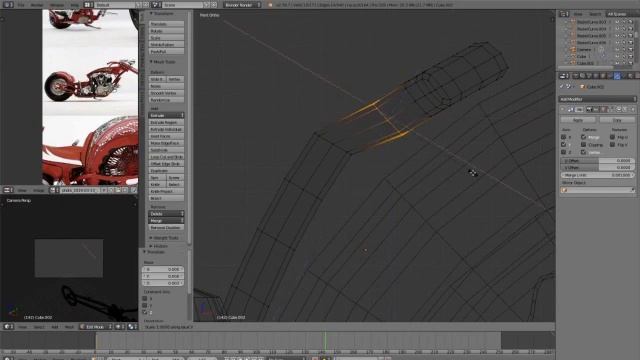Adjust the U Offset slider
Image resolution: width=640 pixels, height=360 pixels.
[x=597, y=160]
